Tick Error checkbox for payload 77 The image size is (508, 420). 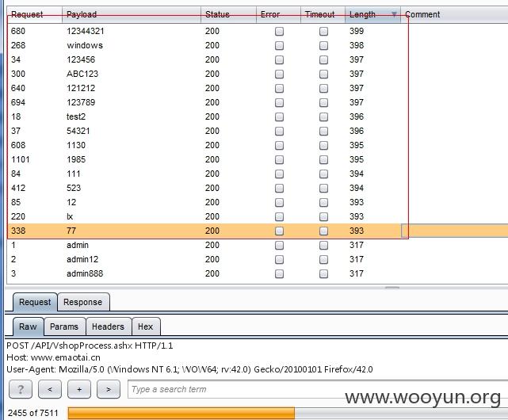click(x=279, y=231)
